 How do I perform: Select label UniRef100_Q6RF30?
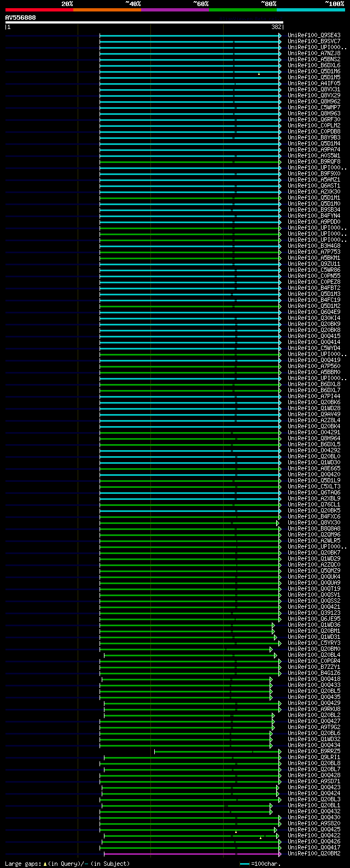click(314, 119)
